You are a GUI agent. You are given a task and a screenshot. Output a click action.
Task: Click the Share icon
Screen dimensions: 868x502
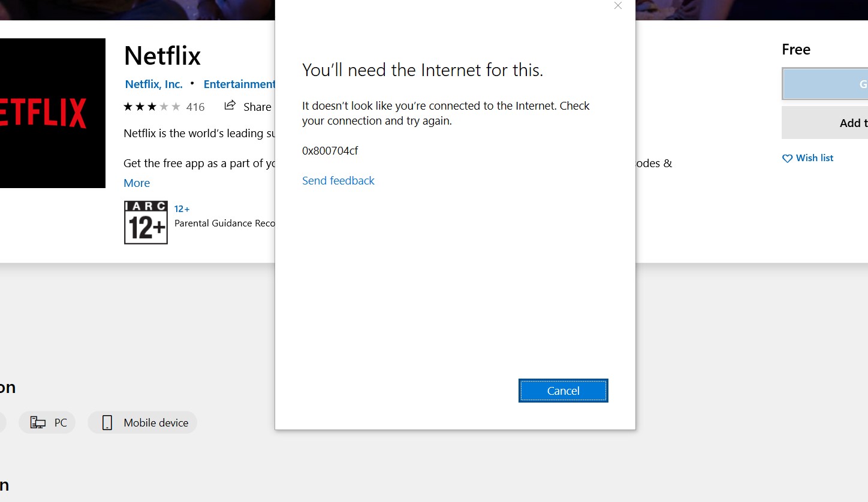point(230,106)
